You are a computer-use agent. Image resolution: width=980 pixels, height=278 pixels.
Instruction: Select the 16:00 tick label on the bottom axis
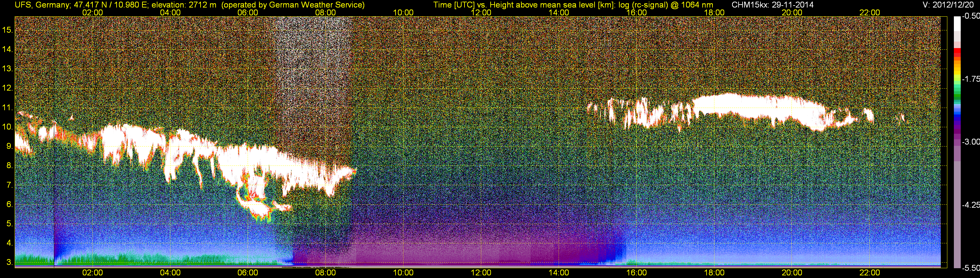click(636, 273)
